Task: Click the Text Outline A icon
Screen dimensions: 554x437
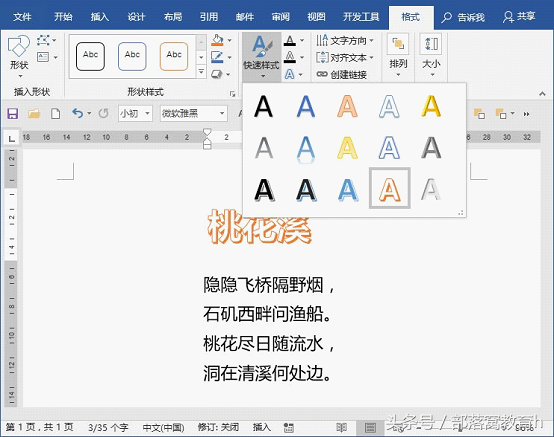Action: tap(290, 57)
